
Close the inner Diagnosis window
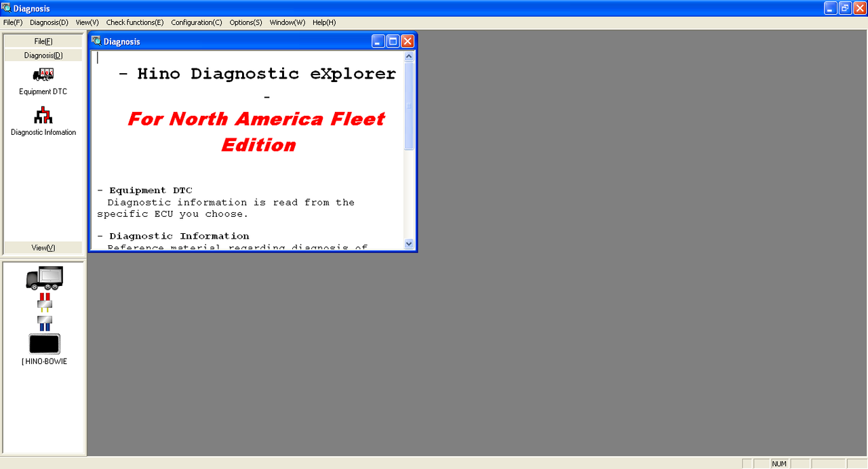408,41
